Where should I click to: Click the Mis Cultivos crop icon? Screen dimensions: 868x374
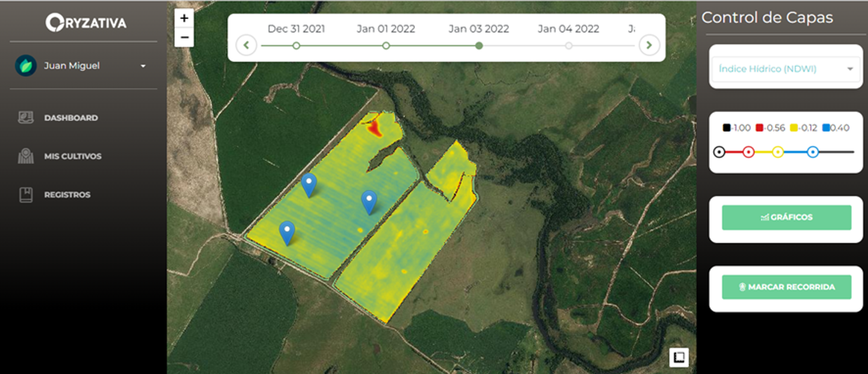click(26, 156)
